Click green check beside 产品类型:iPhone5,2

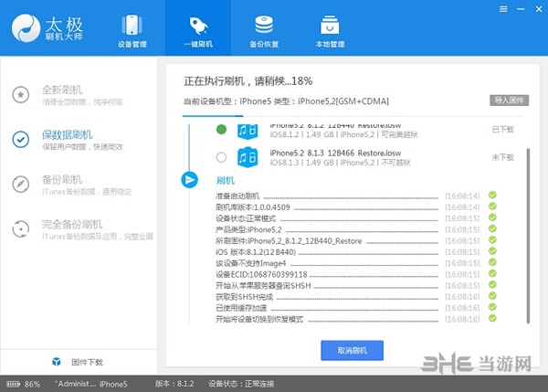coord(492,228)
